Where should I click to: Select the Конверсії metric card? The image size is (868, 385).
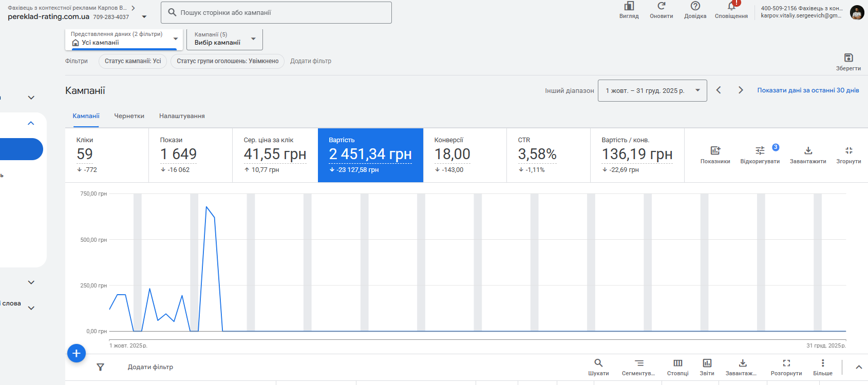point(465,155)
